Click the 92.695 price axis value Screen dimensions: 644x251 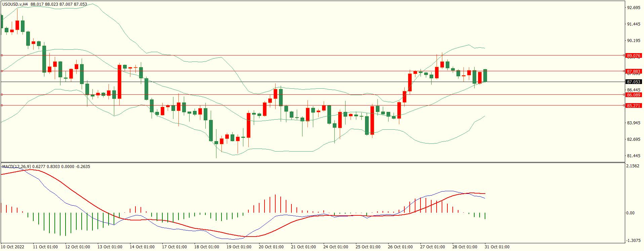point(634,7)
